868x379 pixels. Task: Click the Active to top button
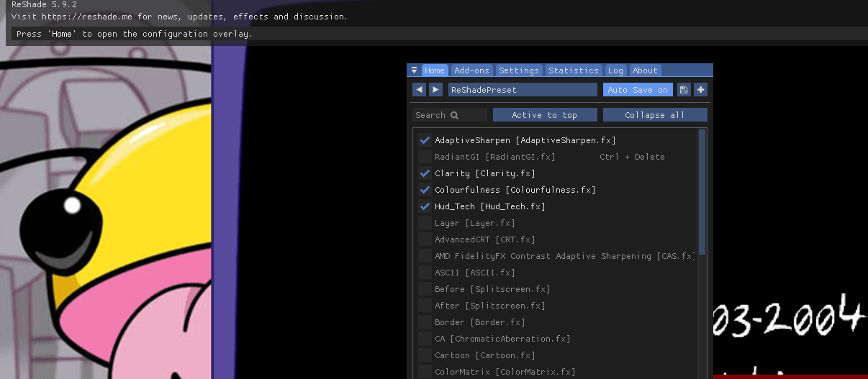tap(545, 115)
